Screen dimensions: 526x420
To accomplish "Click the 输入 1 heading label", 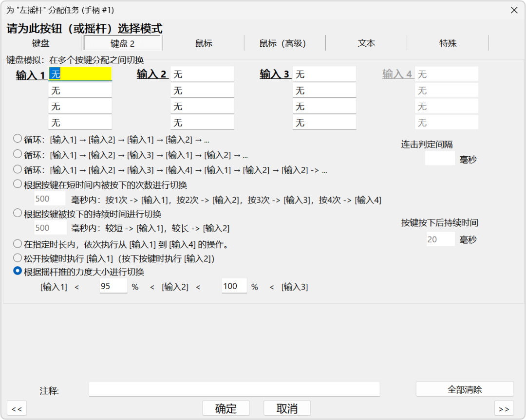I will point(31,75).
